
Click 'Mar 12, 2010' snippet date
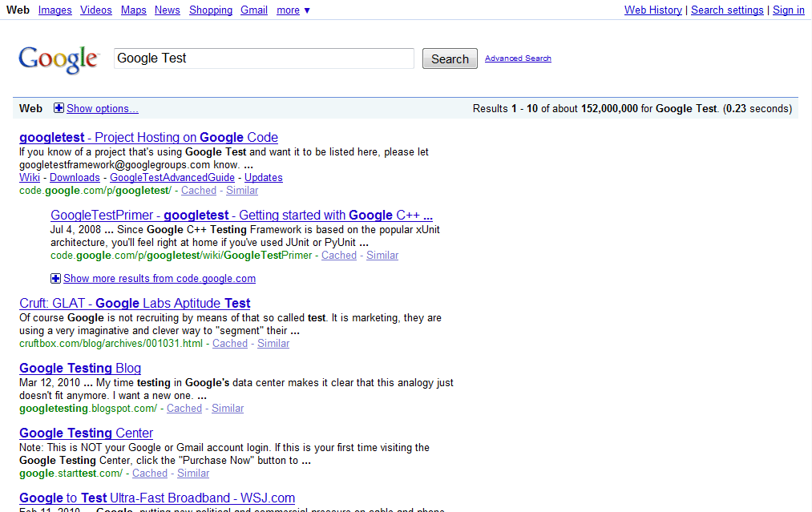point(50,382)
